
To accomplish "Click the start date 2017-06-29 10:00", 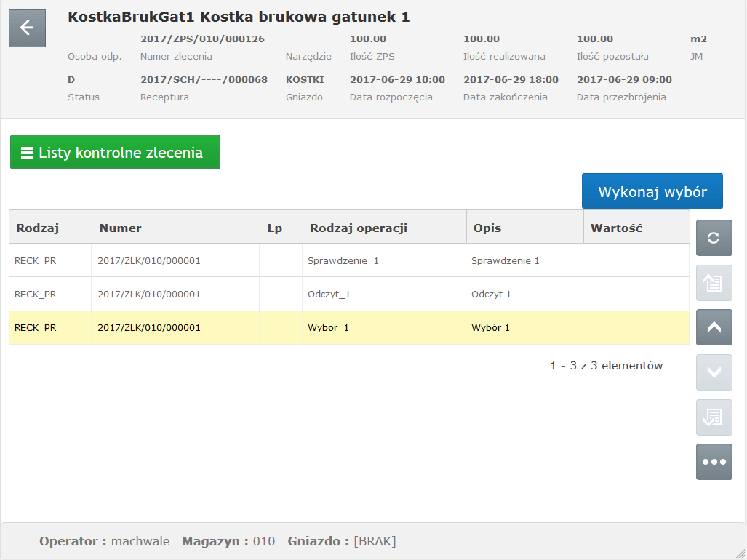I will [397, 79].
